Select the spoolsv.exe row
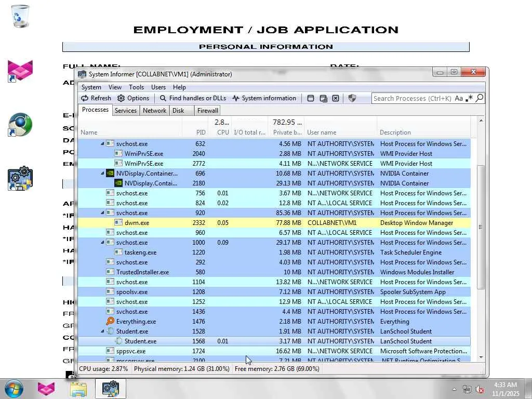532x399 pixels. [274, 292]
